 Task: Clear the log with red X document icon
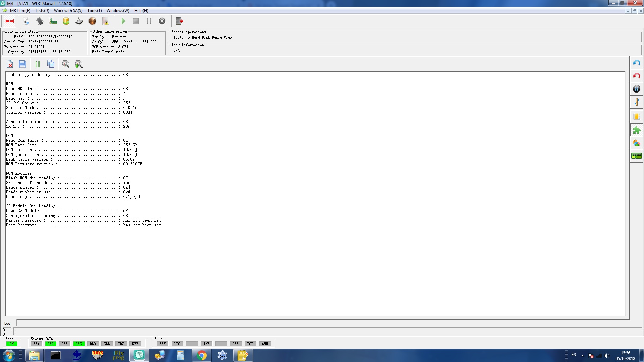pos(10,64)
